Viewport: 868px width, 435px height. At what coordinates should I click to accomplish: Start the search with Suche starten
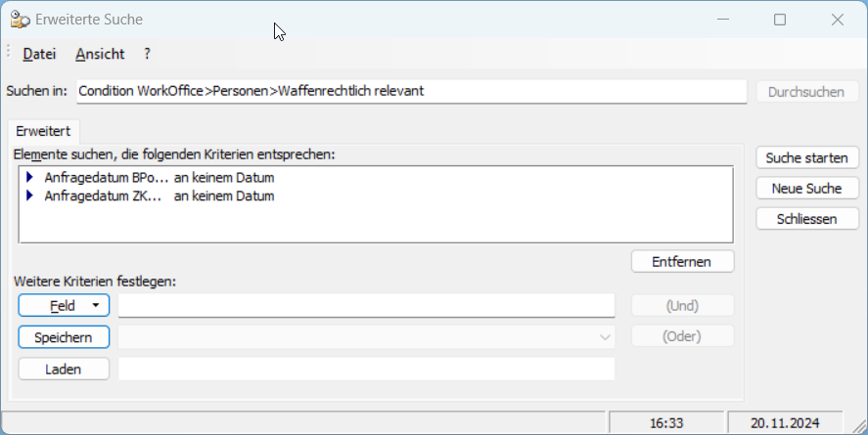click(x=806, y=157)
